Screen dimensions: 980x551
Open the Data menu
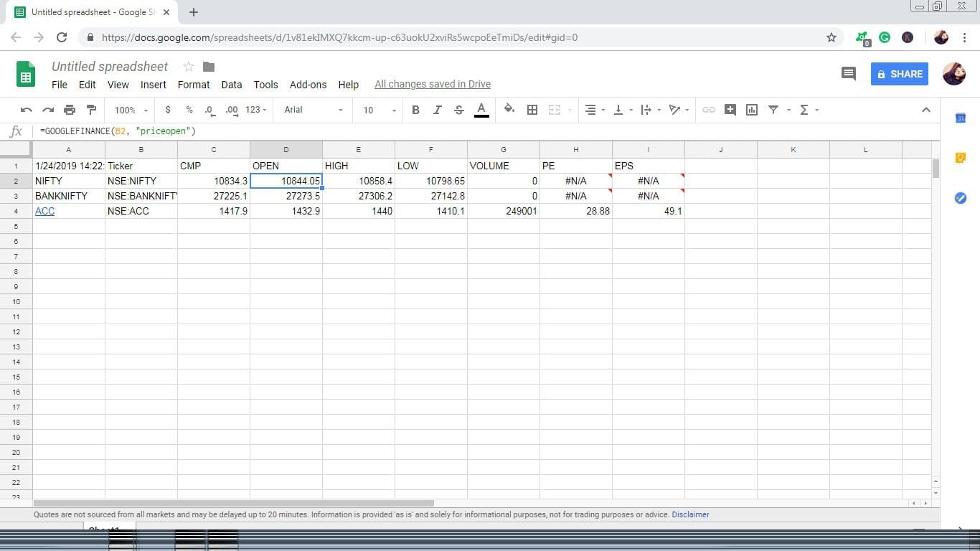coord(232,85)
